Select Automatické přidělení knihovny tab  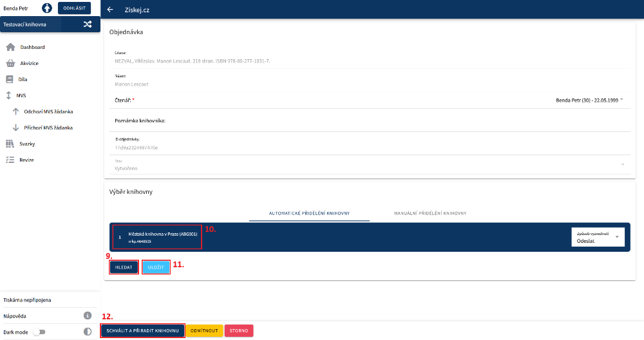point(309,212)
